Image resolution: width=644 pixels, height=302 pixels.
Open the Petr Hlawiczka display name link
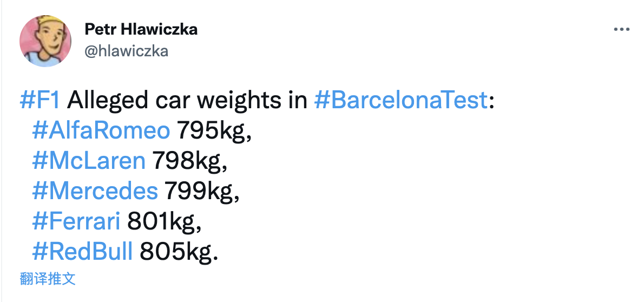click(141, 29)
